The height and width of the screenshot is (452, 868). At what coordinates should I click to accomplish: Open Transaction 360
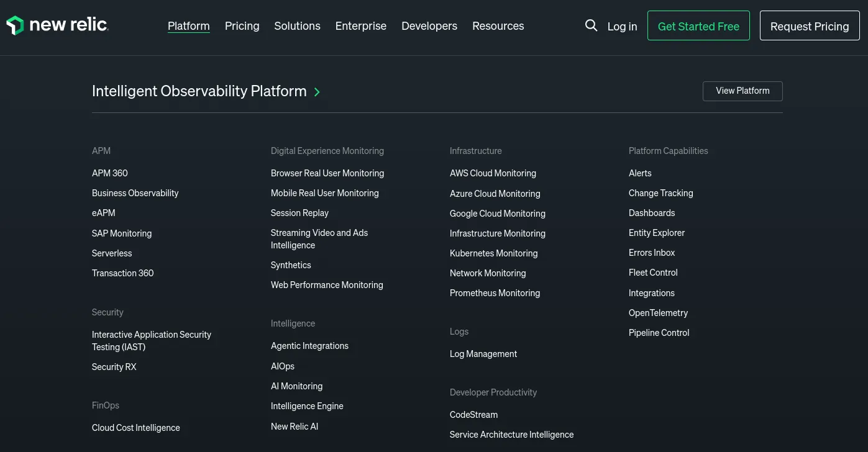tap(122, 273)
